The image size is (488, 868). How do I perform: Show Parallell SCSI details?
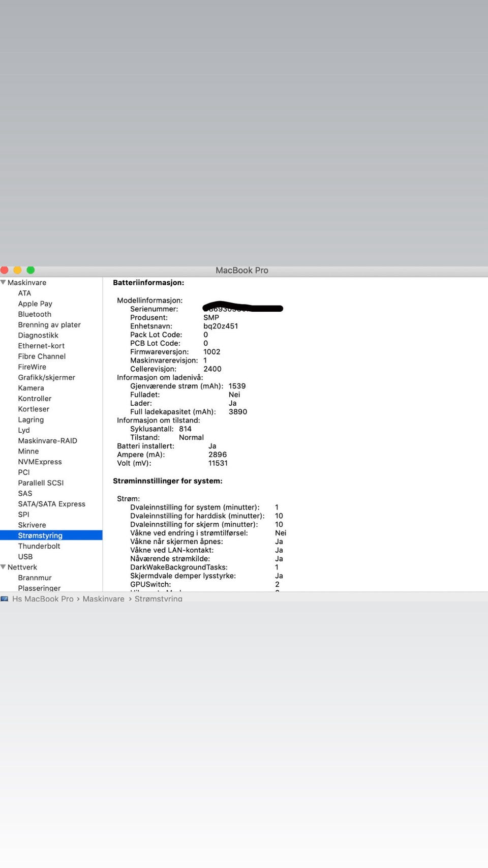pyautogui.click(x=41, y=483)
